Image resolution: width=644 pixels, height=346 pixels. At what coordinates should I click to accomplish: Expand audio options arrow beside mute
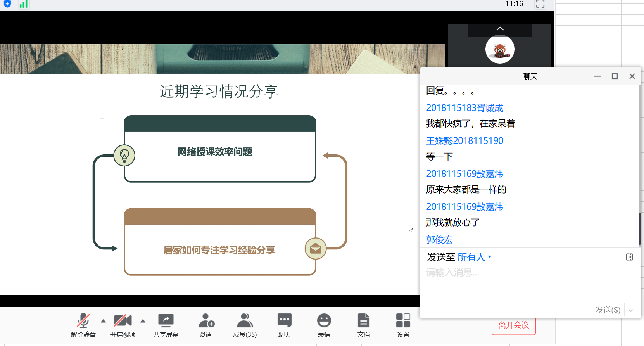click(103, 321)
